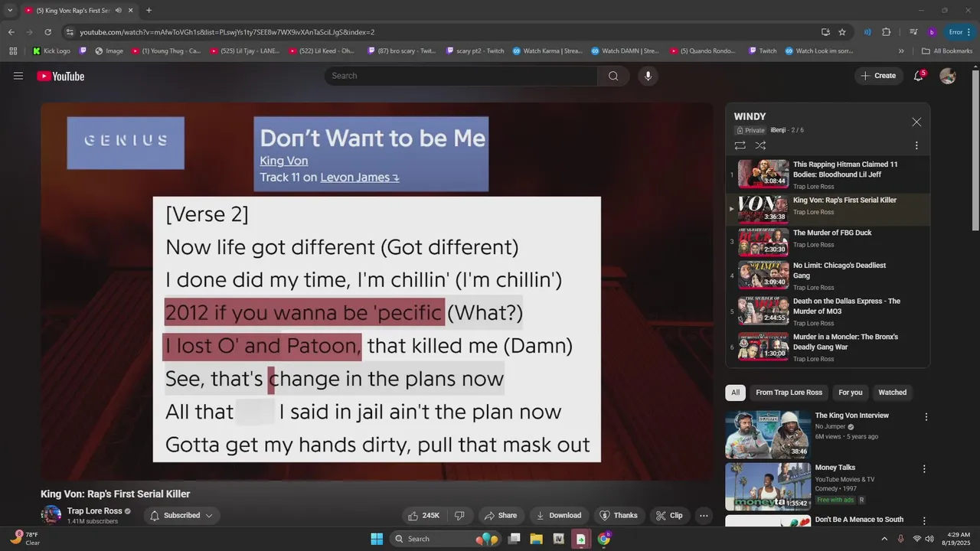Open Trap Lore Ross channel avatar
Viewport: 980px width, 551px height.
pos(51,515)
